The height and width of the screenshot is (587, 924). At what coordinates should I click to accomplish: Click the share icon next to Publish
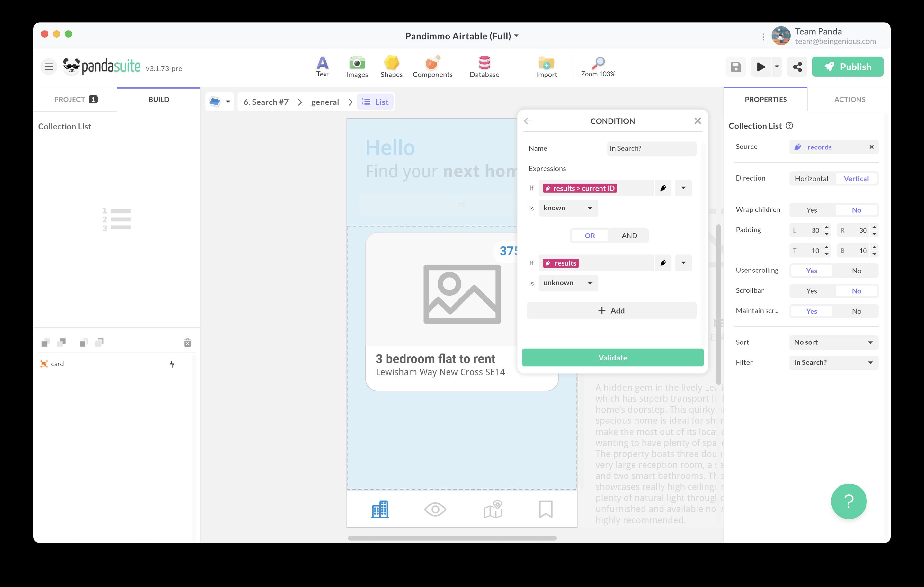pyautogui.click(x=797, y=67)
